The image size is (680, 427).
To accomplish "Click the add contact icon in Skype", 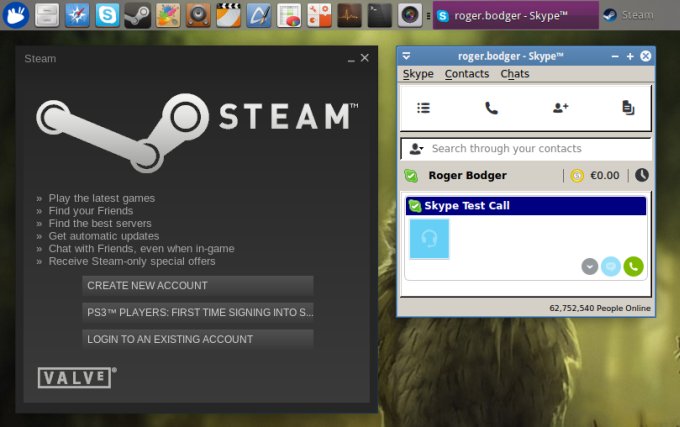I will [x=560, y=108].
